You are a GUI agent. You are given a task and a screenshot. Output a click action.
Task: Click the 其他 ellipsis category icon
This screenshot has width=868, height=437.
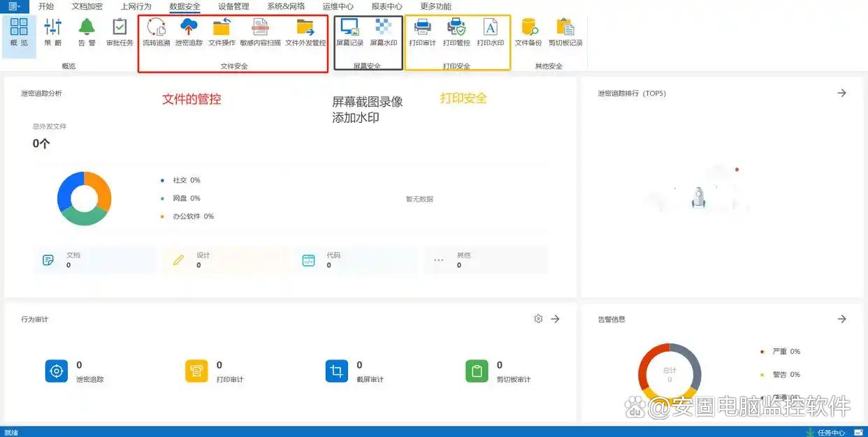pos(439,260)
